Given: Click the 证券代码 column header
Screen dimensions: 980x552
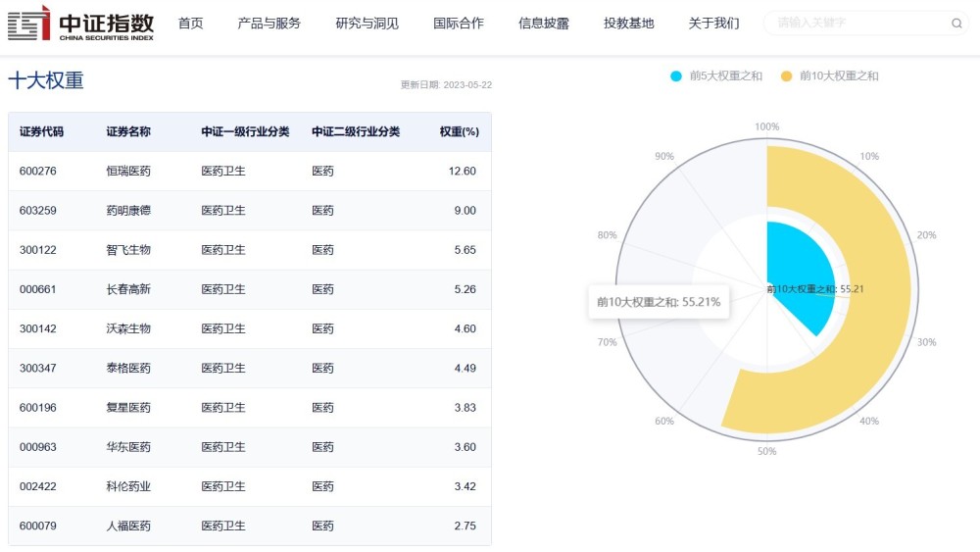Looking at the screenshot, I should click(x=41, y=132).
